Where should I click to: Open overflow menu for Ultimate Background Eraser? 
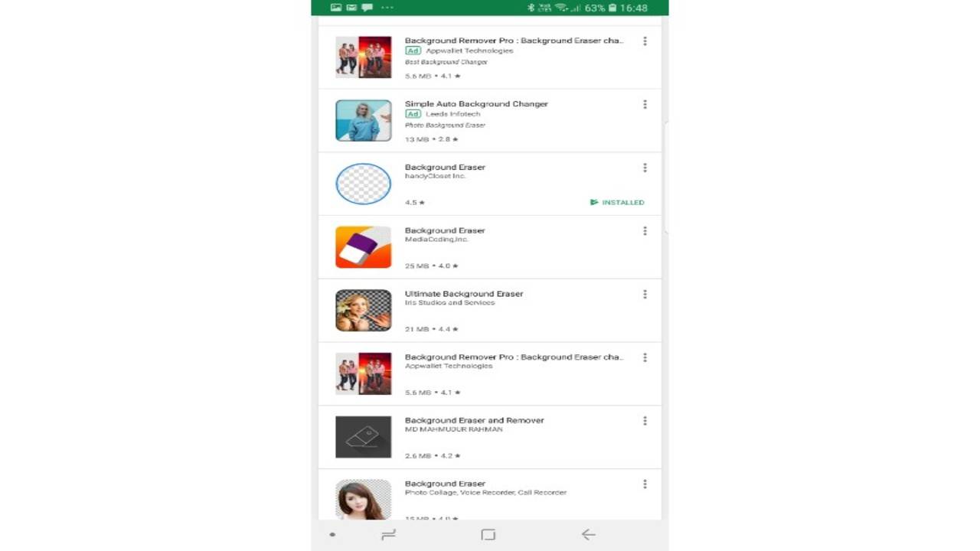click(645, 295)
